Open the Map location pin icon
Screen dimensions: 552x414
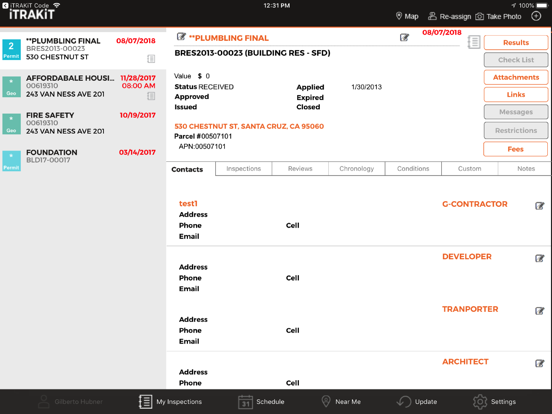[399, 16]
